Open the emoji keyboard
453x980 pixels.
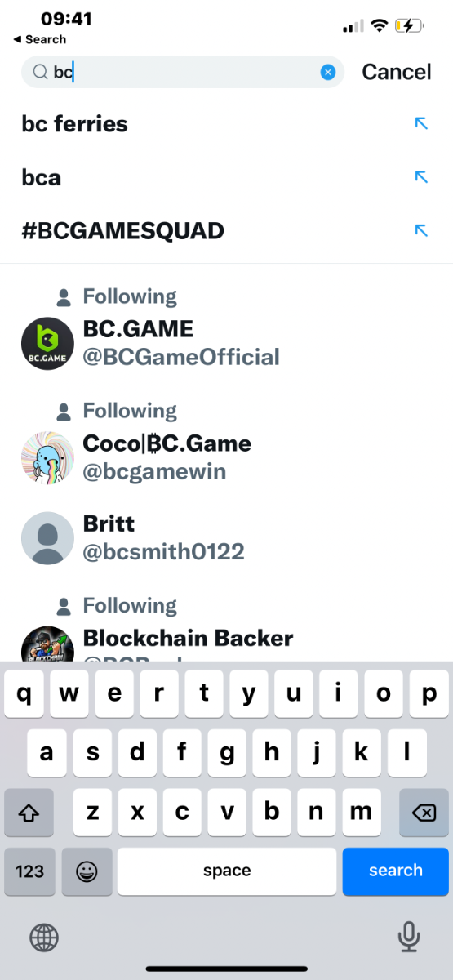pos(87,871)
